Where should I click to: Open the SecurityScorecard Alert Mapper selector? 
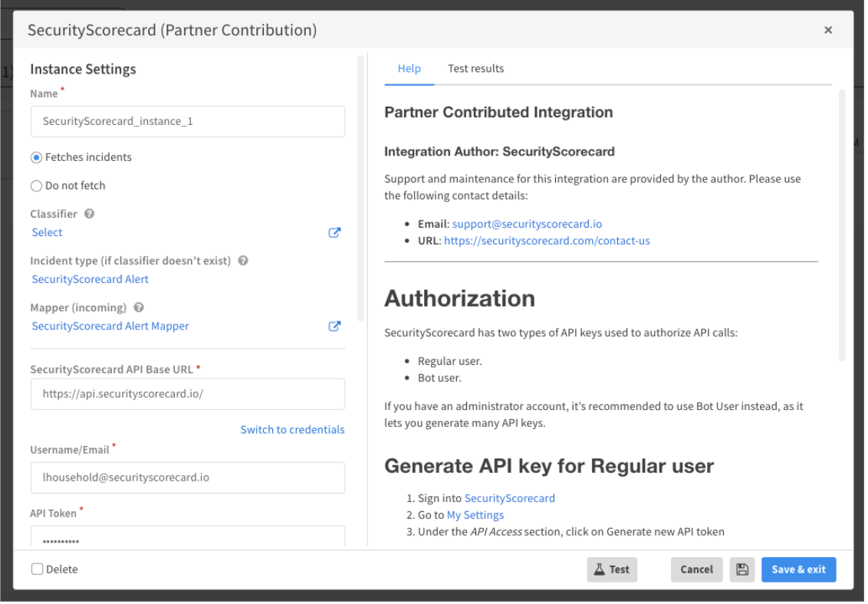tap(110, 327)
